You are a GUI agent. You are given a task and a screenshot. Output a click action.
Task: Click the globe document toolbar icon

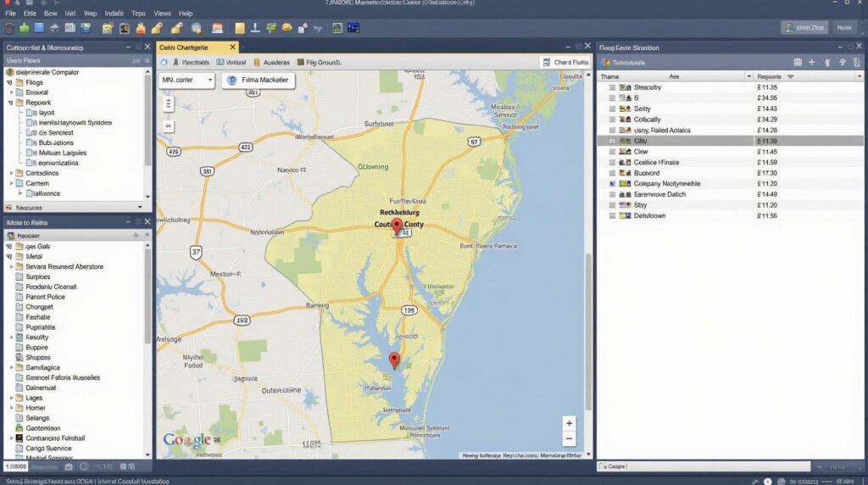point(197,28)
